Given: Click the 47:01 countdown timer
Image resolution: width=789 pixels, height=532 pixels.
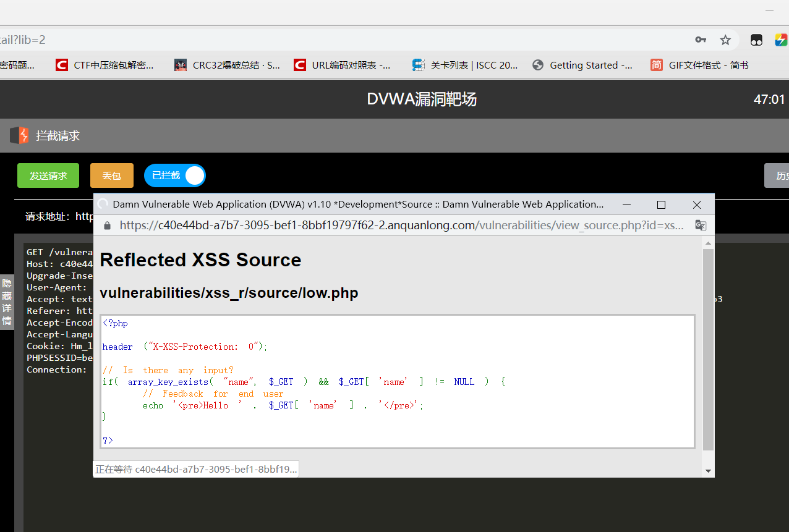Looking at the screenshot, I should point(769,99).
